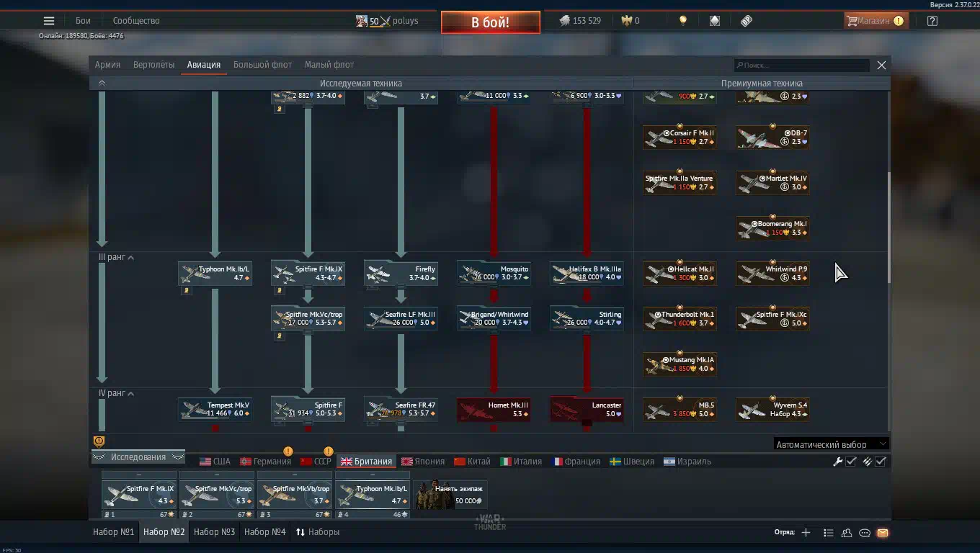Select the Firefly aircraft card
The image size is (980, 553).
(x=401, y=274)
